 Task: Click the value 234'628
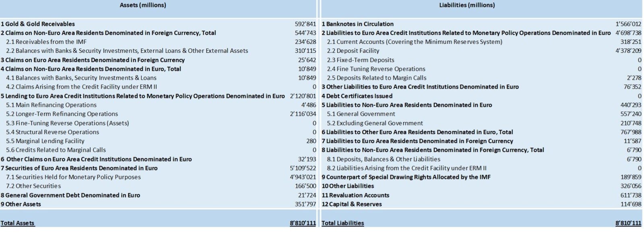click(305, 42)
